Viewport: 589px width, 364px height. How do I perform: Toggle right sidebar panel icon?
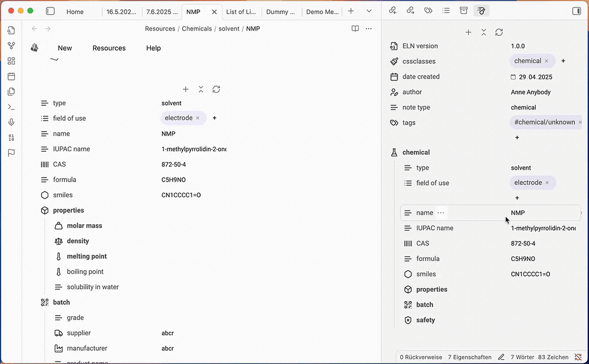(x=576, y=11)
